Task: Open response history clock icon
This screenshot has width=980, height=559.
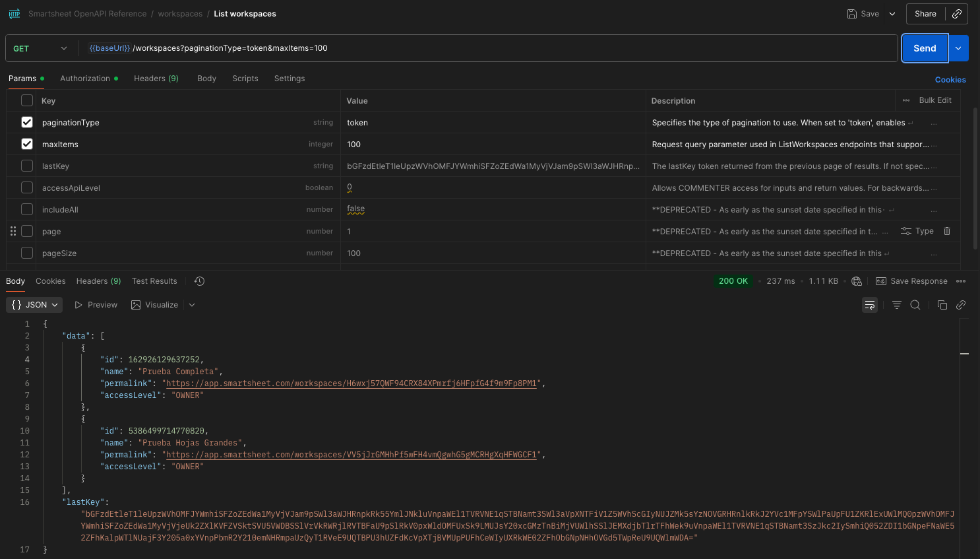Action: pos(200,281)
